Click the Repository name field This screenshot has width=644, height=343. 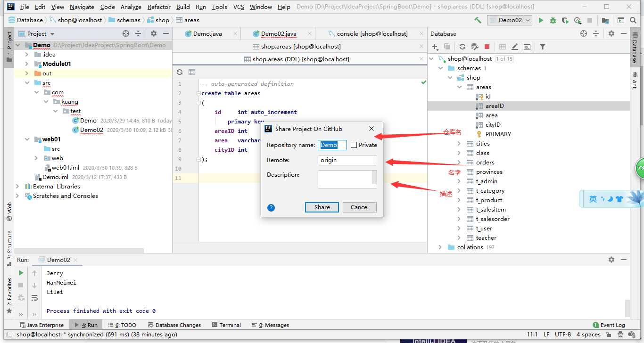332,145
